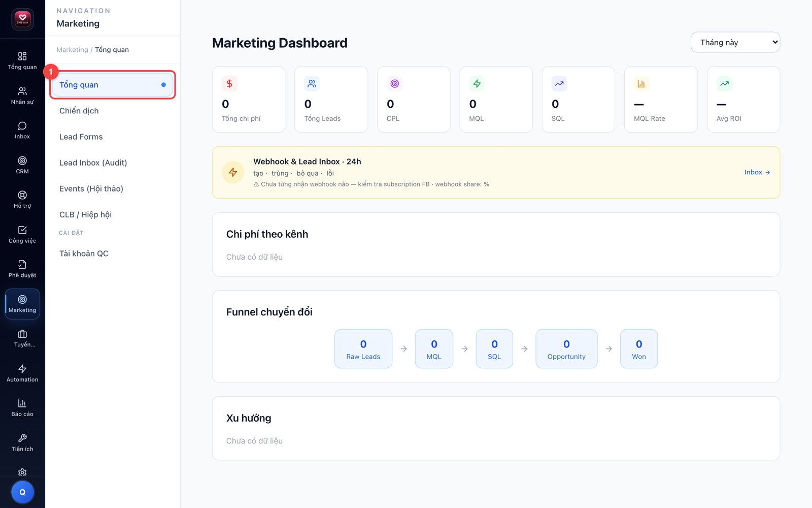Open settings gear in sidebar
The height and width of the screenshot is (508, 812).
[x=22, y=472]
